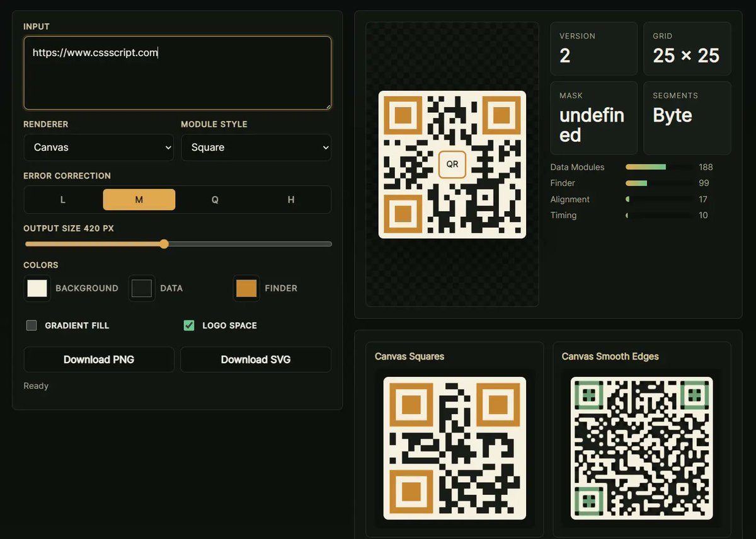Click the Finder modules progress bar

click(659, 183)
